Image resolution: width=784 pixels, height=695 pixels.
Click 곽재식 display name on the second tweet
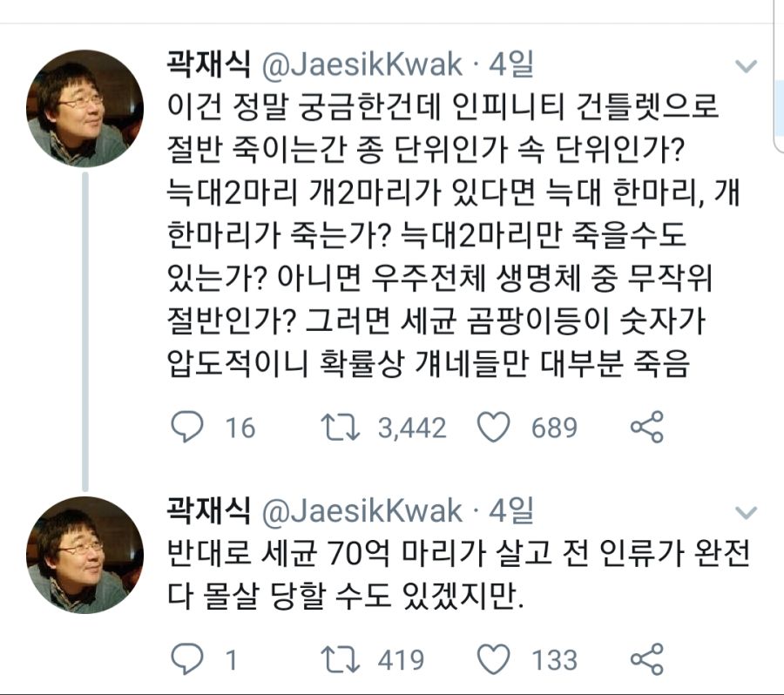[x=209, y=509]
